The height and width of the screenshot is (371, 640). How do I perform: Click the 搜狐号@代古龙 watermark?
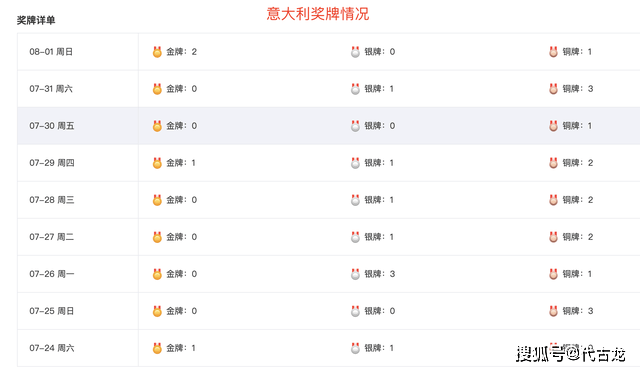tap(571, 353)
